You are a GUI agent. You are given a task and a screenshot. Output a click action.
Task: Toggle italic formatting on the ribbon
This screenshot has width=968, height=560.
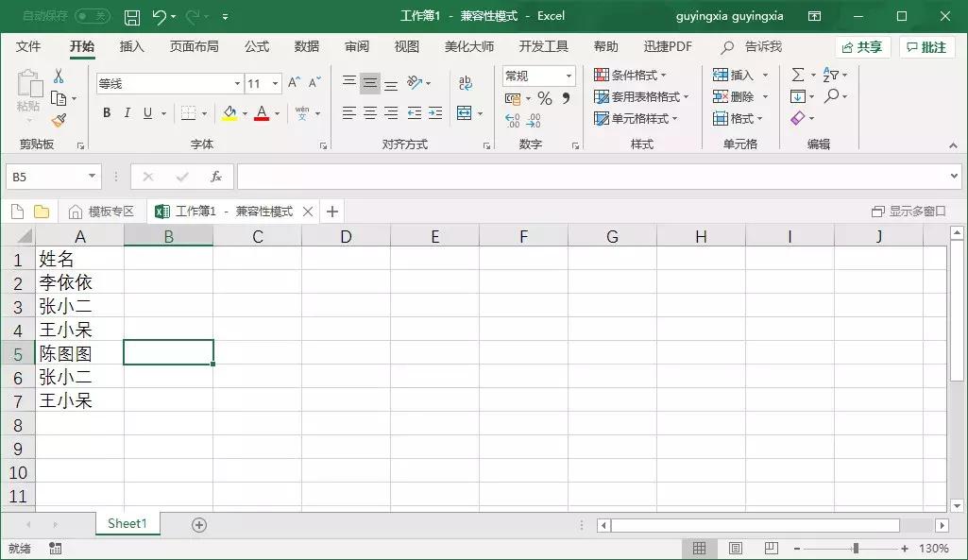point(127,112)
